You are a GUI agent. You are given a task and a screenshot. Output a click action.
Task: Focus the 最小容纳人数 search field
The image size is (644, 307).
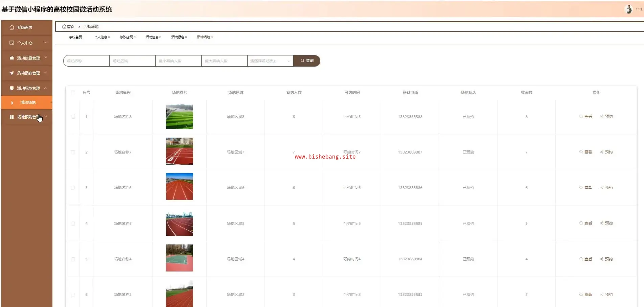point(178,61)
